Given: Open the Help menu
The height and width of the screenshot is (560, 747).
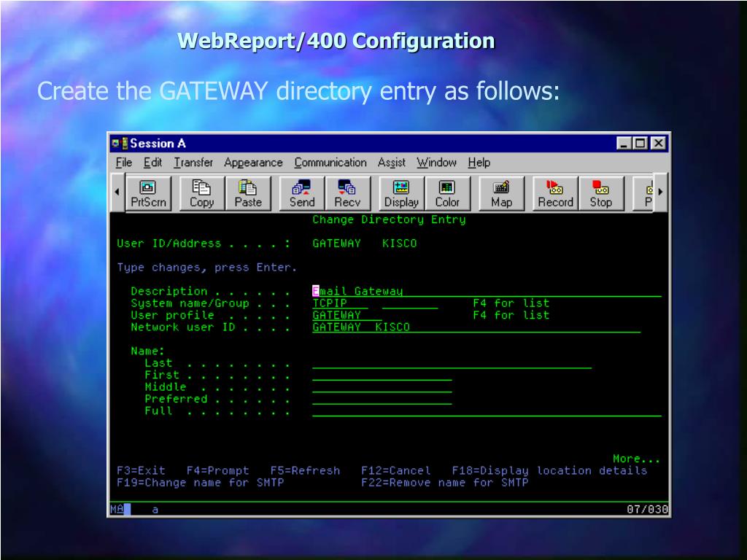Looking at the screenshot, I should [x=479, y=163].
